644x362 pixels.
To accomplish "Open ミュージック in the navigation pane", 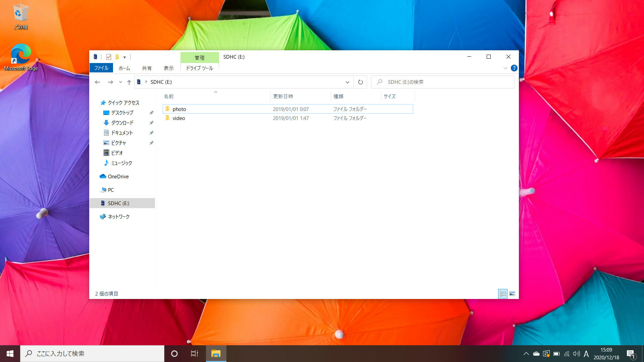I will [x=121, y=163].
